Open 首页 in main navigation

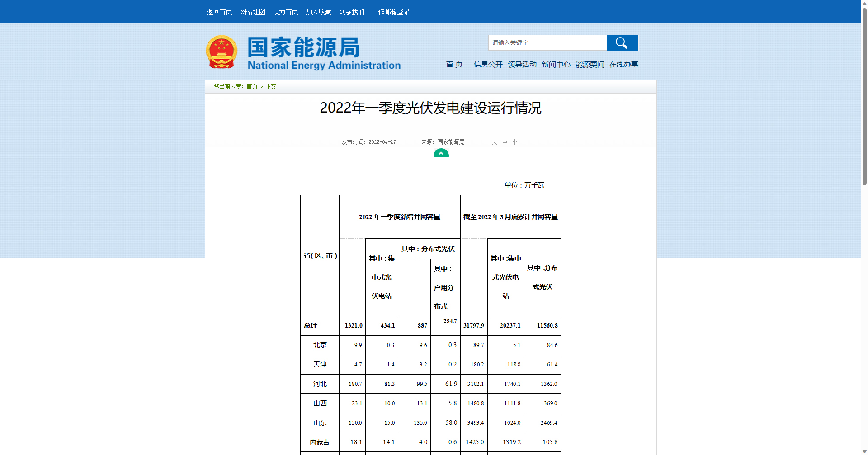click(x=454, y=65)
